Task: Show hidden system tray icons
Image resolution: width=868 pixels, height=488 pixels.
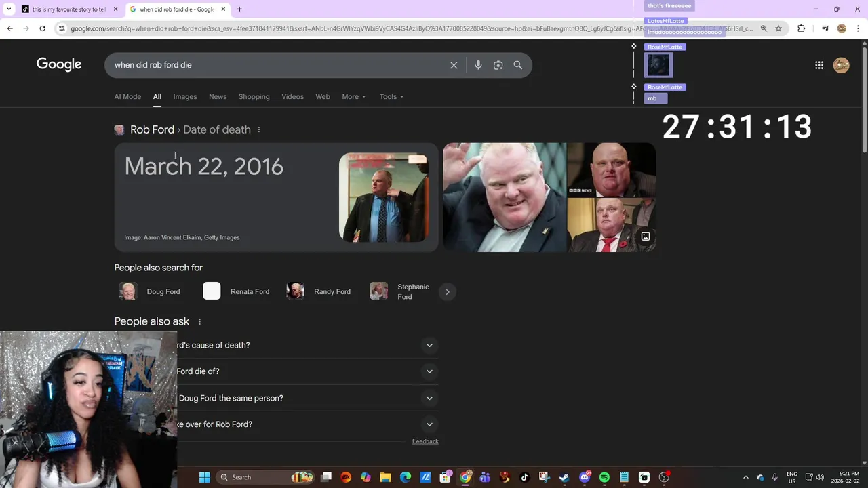Action: click(x=745, y=477)
